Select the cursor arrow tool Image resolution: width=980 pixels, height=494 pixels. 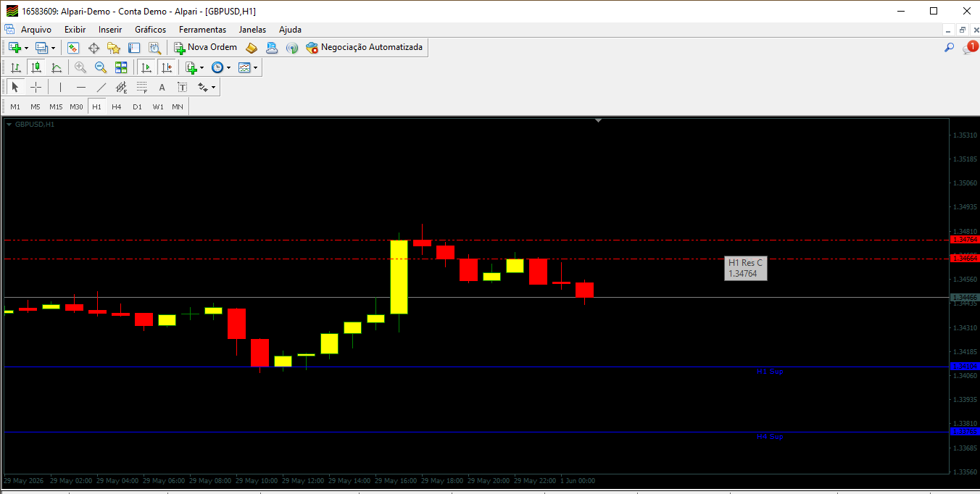[15, 87]
